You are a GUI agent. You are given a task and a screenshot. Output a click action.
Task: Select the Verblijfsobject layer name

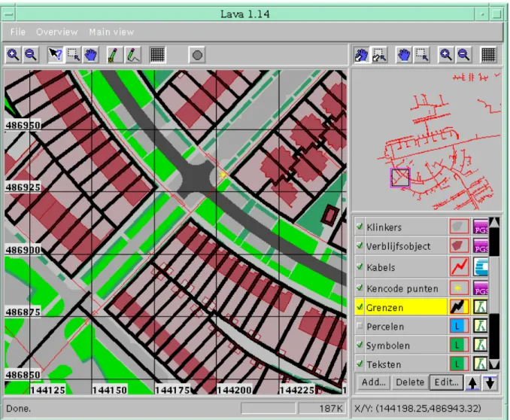point(398,246)
